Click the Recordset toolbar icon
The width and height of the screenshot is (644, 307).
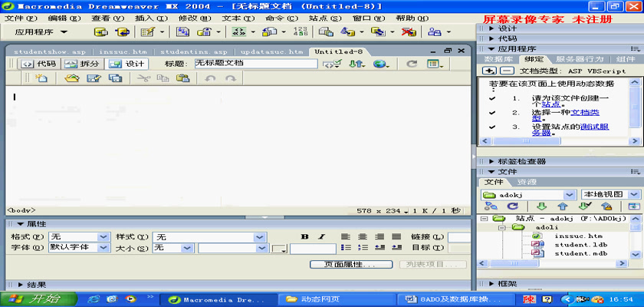coord(101,32)
